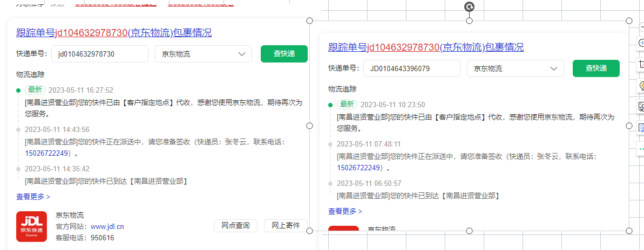The width and height of the screenshot is (644, 250).
Task: Click 查看更多 below the 06:50:57 entry
Action: [345, 211]
